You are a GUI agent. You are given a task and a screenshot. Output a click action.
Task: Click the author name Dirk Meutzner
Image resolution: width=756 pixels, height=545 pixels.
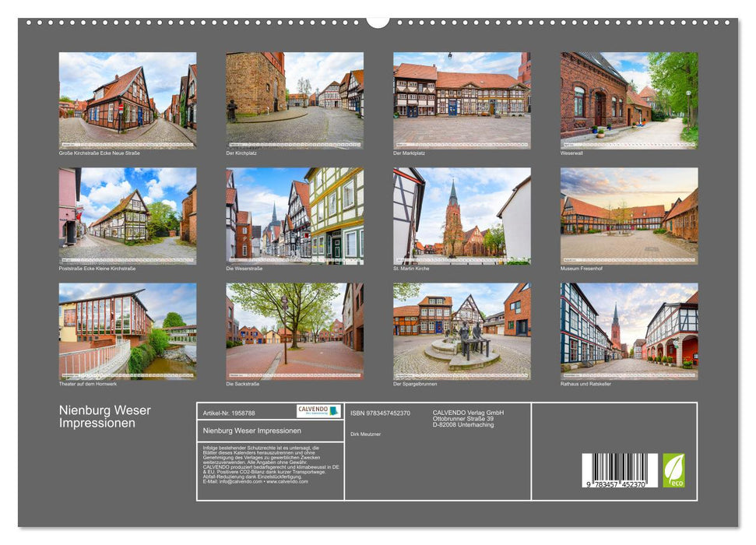point(366,434)
